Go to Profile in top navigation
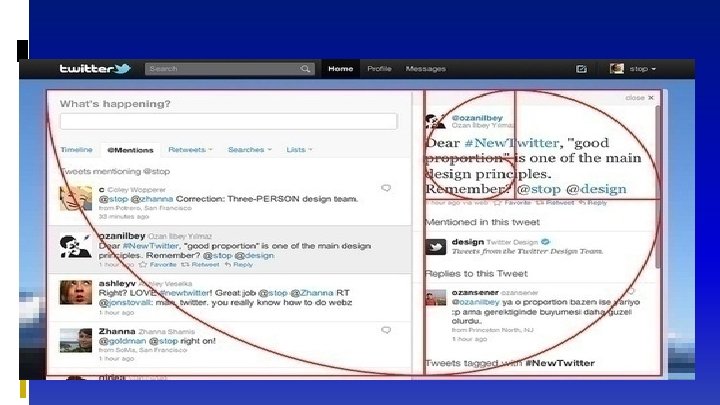The height and width of the screenshot is (405, 720). pyautogui.click(x=379, y=69)
